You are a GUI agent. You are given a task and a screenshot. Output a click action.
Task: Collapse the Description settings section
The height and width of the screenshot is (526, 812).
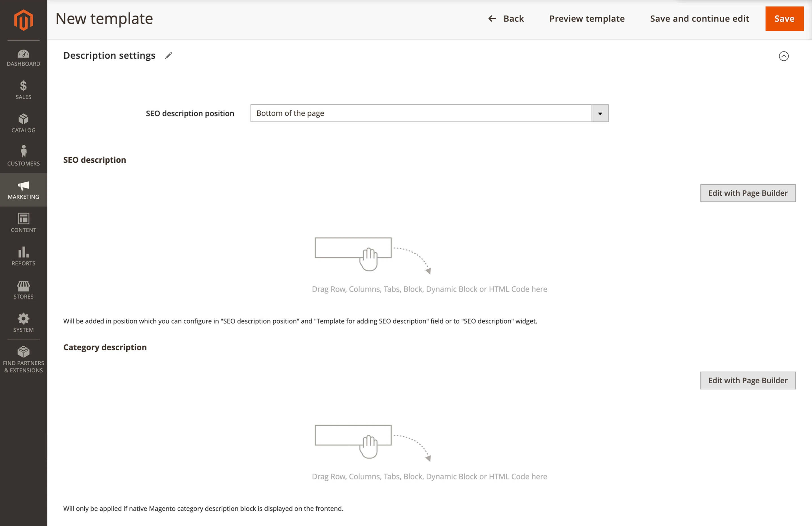point(784,56)
